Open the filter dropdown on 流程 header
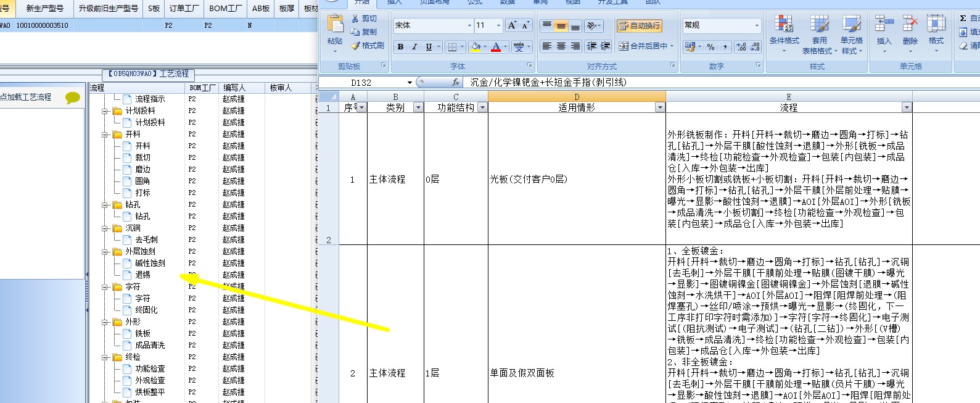Viewport: 980px width, 403px height. pos(907,107)
